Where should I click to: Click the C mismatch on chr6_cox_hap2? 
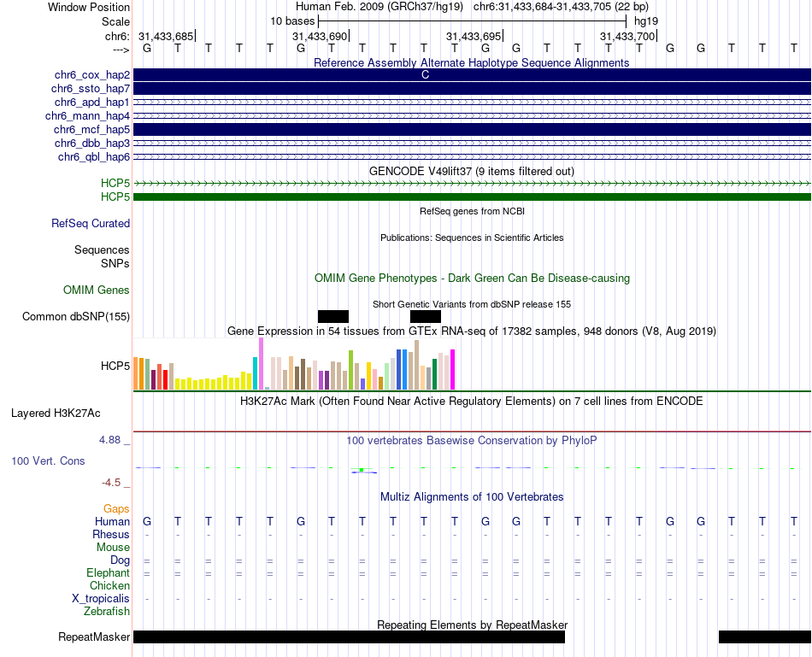(x=425, y=74)
